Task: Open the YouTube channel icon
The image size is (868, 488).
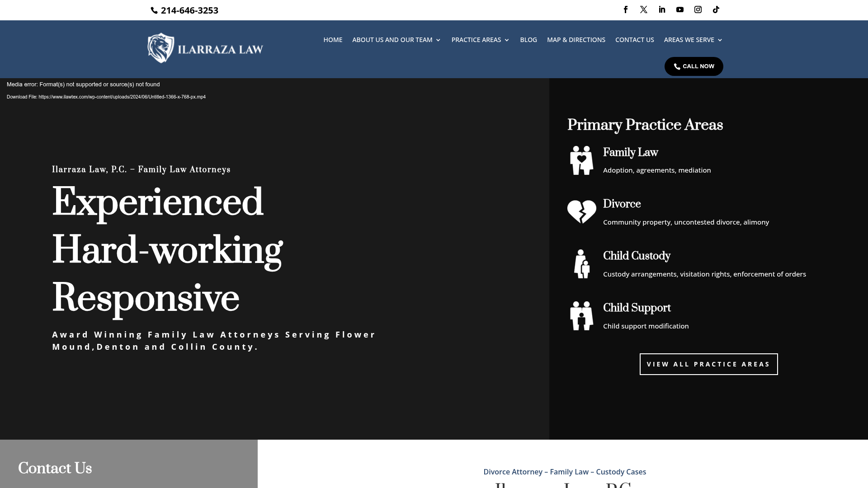Action: [680, 9]
